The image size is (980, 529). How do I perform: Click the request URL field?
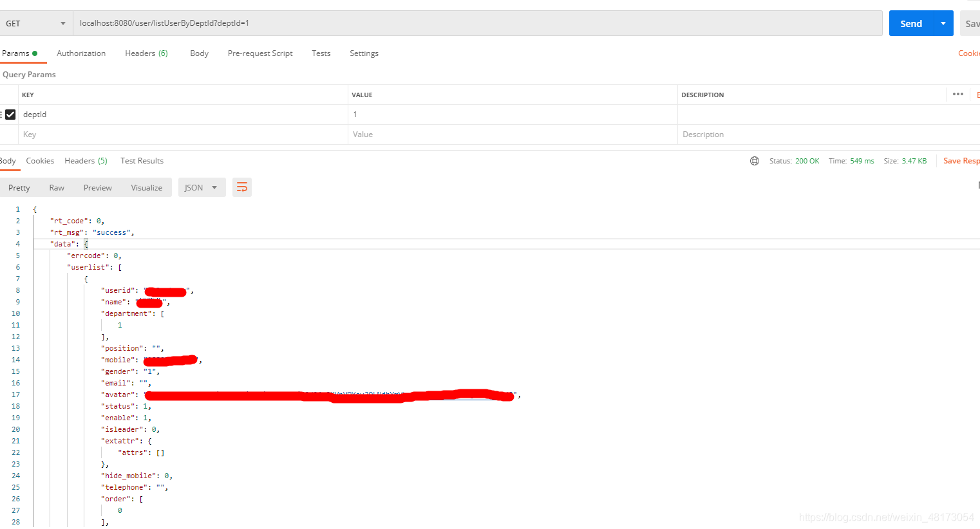477,23
